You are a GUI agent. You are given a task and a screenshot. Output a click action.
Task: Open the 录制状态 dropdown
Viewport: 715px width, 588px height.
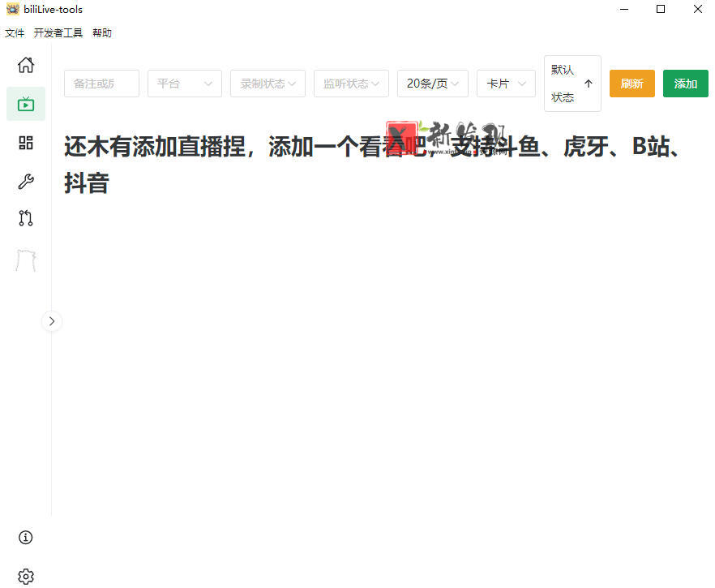268,84
